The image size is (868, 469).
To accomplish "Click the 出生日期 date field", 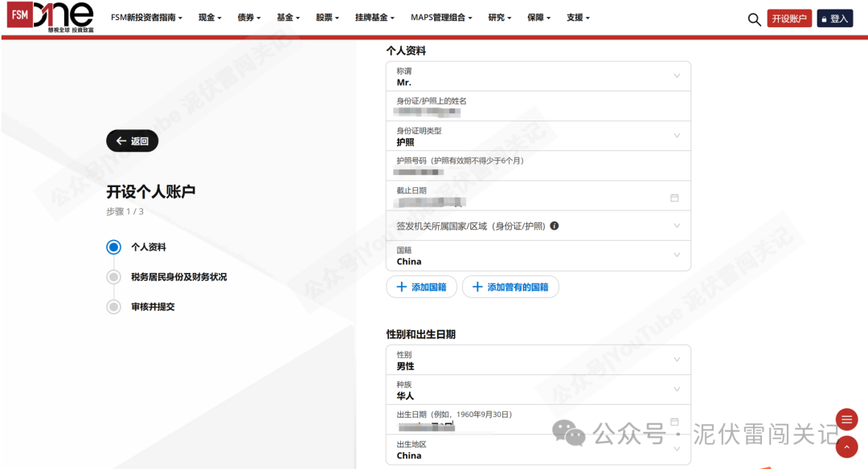I will [x=538, y=420].
